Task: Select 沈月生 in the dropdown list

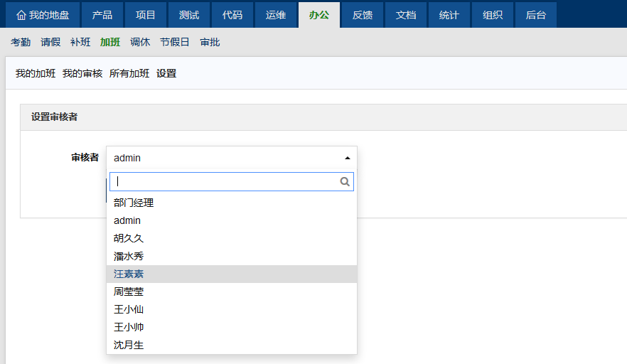Action: (x=129, y=345)
